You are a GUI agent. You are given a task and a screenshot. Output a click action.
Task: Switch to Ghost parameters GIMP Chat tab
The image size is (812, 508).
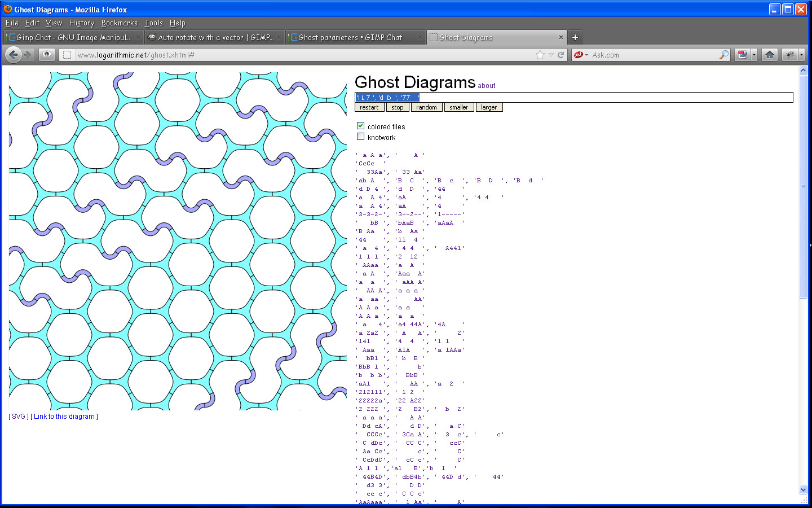pyautogui.click(x=355, y=37)
